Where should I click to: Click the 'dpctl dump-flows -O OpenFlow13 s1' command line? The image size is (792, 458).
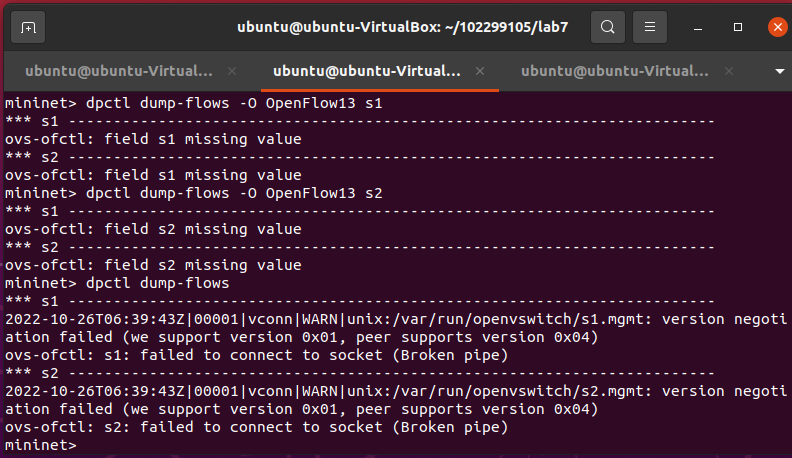(x=194, y=103)
